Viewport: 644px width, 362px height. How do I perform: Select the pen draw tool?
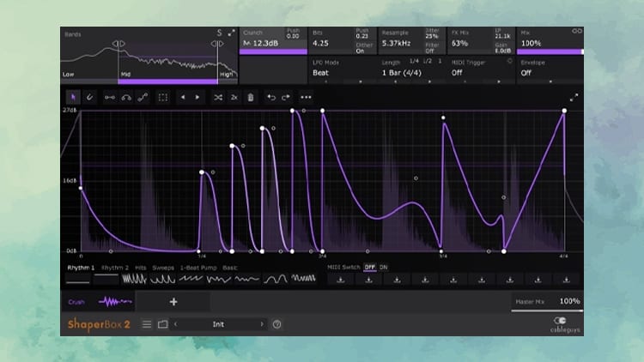pyautogui.click(x=89, y=97)
